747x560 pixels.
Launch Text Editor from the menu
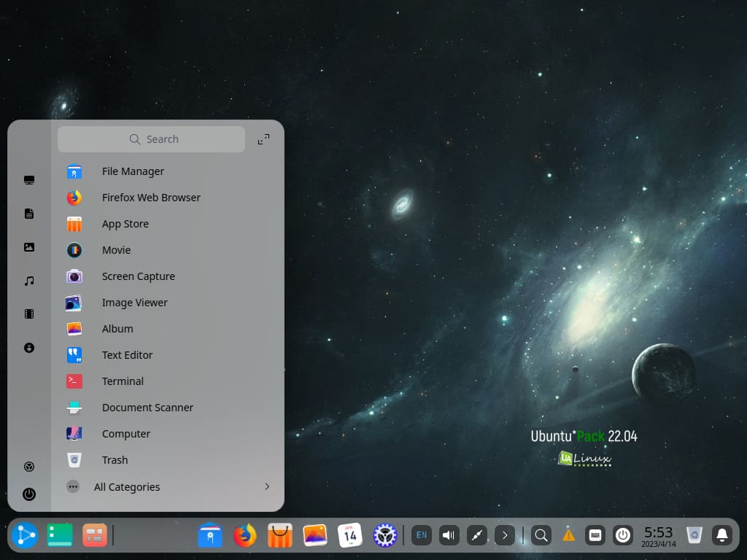click(169, 355)
